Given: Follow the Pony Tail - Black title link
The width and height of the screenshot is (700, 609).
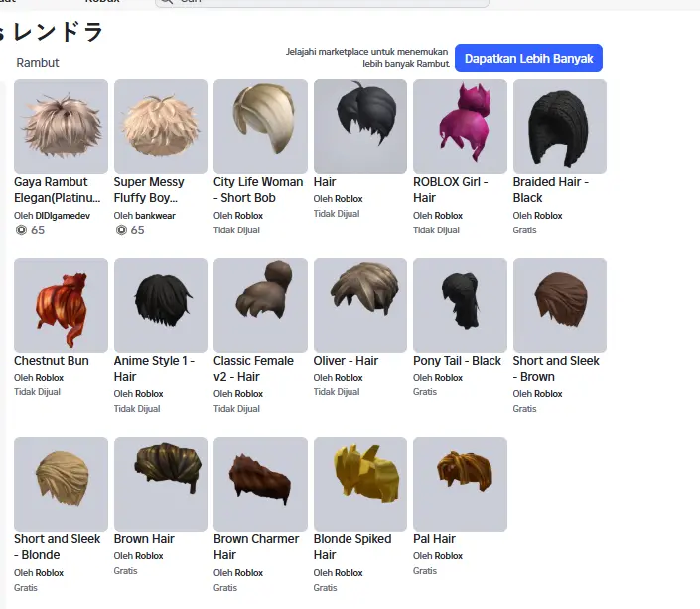Looking at the screenshot, I should (457, 360).
